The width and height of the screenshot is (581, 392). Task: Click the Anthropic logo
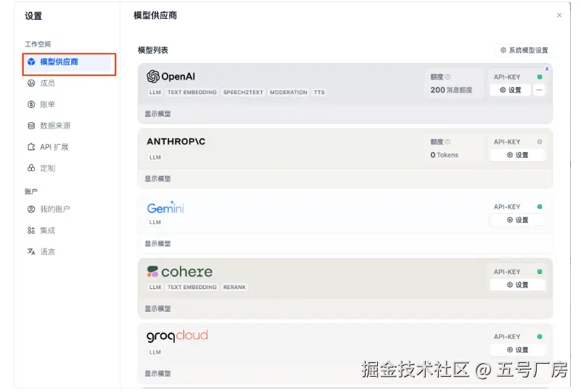point(176,141)
